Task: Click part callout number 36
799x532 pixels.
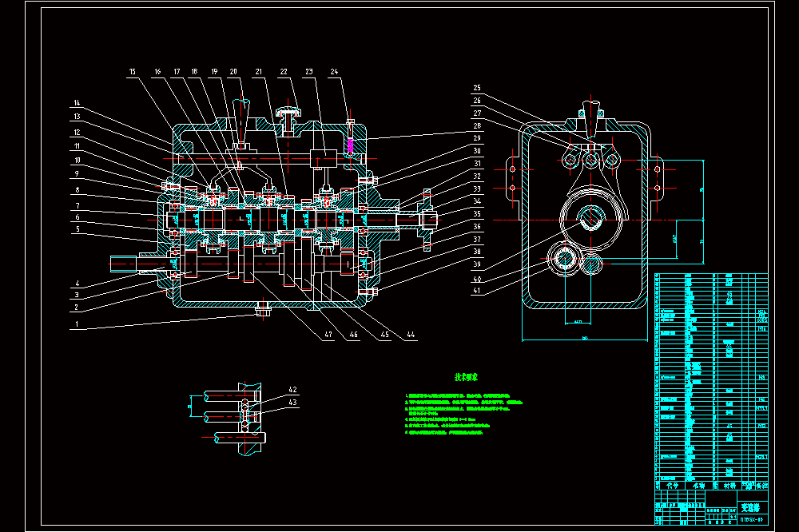Action: [477, 227]
